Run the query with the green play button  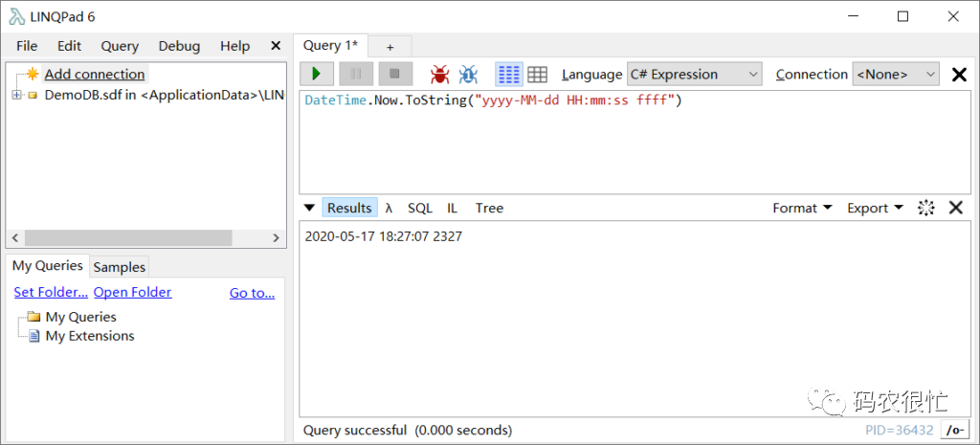316,74
